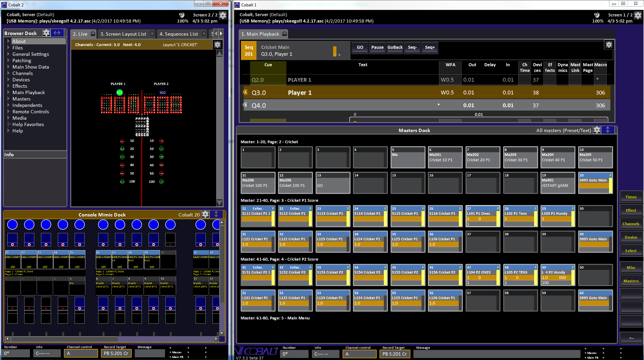Click the Seq- button
This screenshot has height=360, width=644.
click(412, 47)
